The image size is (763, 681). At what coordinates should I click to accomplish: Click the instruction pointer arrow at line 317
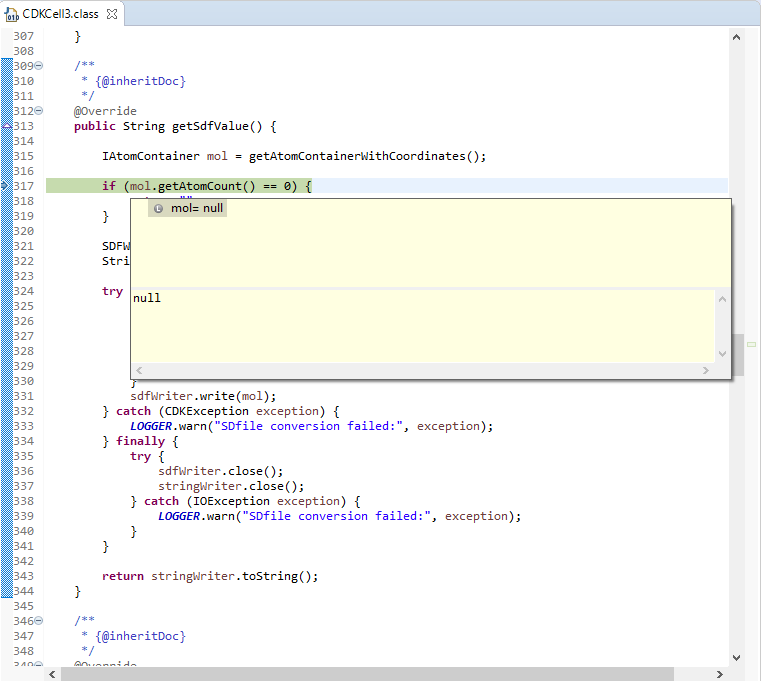click(5, 185)
